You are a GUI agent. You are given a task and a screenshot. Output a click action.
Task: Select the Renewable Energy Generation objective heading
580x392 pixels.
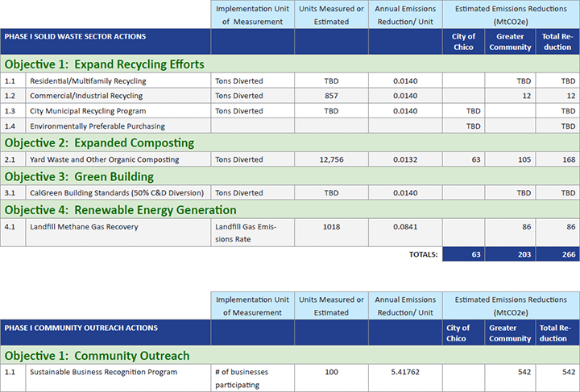click(x=121, y=210)
